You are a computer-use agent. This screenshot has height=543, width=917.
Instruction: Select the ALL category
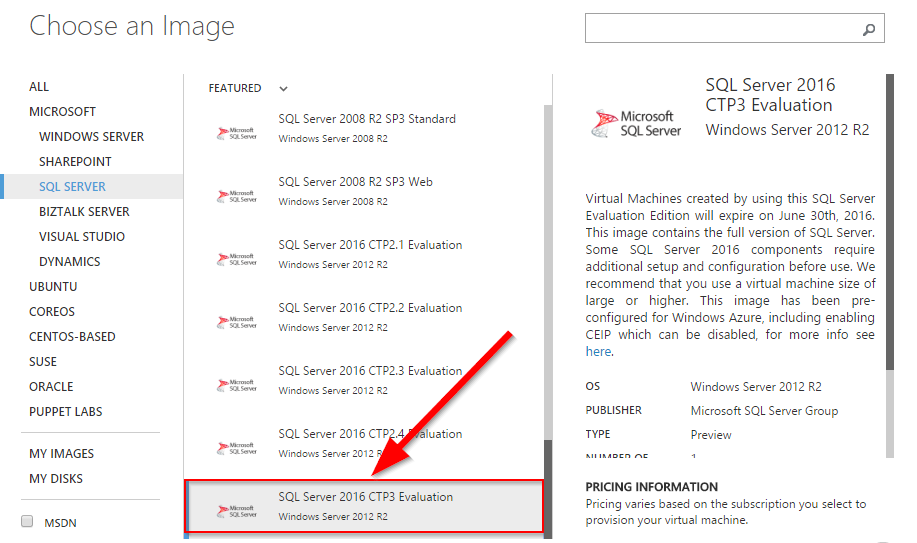coord(39,87)
